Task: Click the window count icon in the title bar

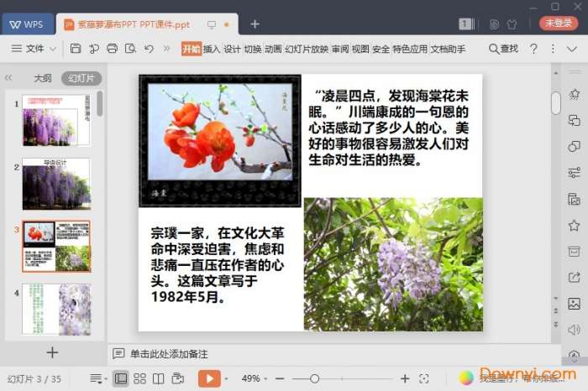Action: pos(466,24)
